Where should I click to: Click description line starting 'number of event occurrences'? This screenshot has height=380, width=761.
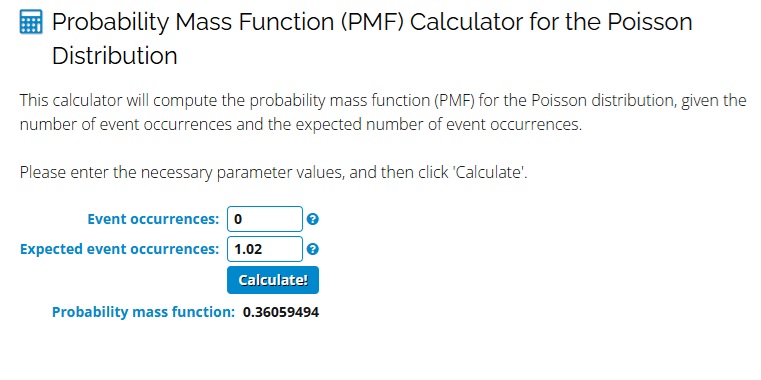300,125
